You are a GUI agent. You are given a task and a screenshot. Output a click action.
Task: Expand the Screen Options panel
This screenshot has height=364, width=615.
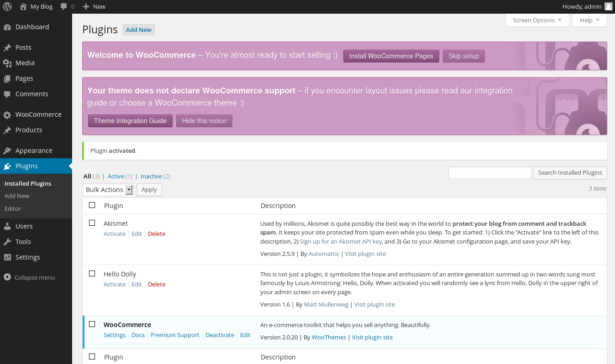coord(537,20)
